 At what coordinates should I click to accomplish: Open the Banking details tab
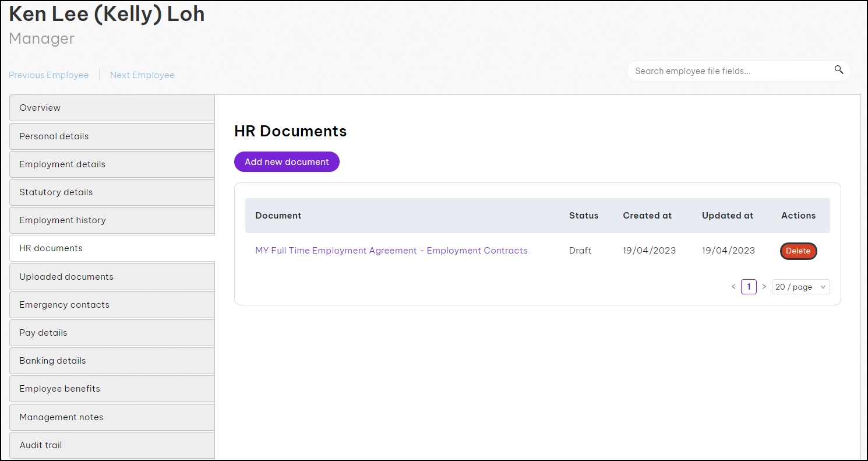tap(112, 361)
